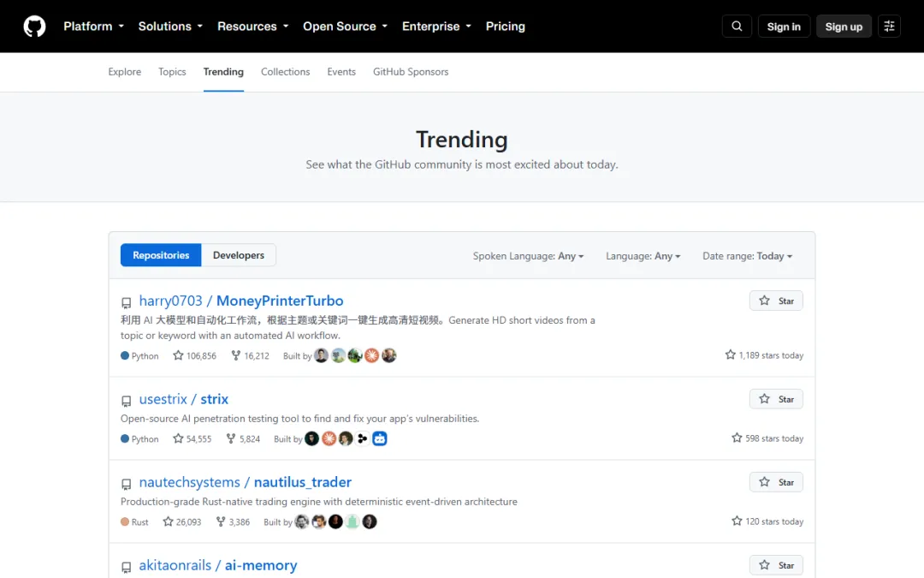Image resolution: width=924 pixels, height=578 pixels.
Task: Click the Python label on strix
Action: click(x=139, y=439)
